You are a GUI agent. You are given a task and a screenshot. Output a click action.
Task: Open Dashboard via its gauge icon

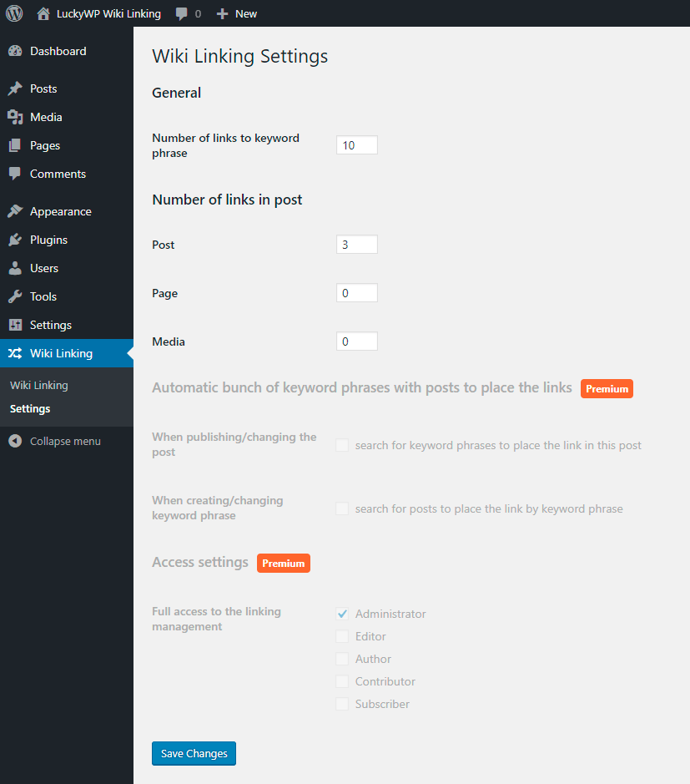pyautogui.click(x=15, y=51)
